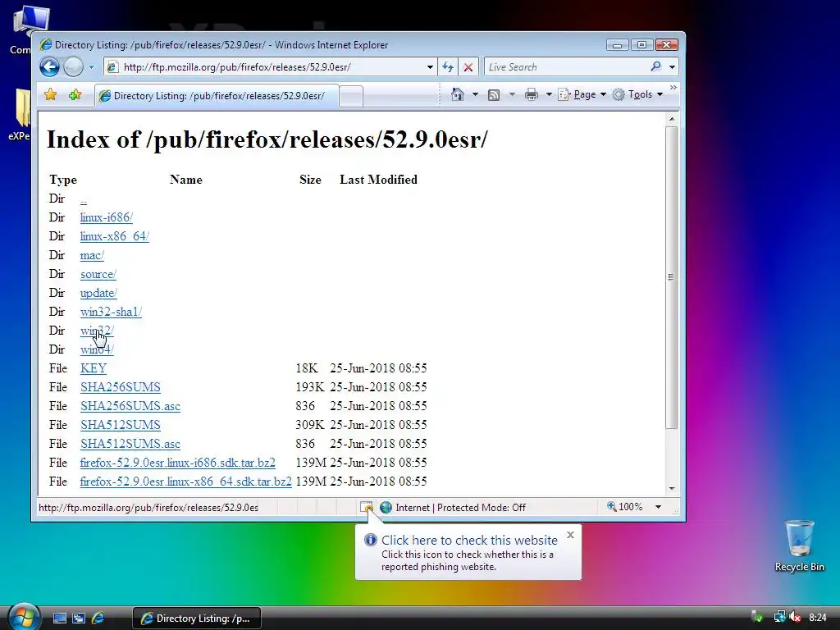Open the linux-i686/ directory link
Screen dimensions: 840x630
[x=106, y=217]
